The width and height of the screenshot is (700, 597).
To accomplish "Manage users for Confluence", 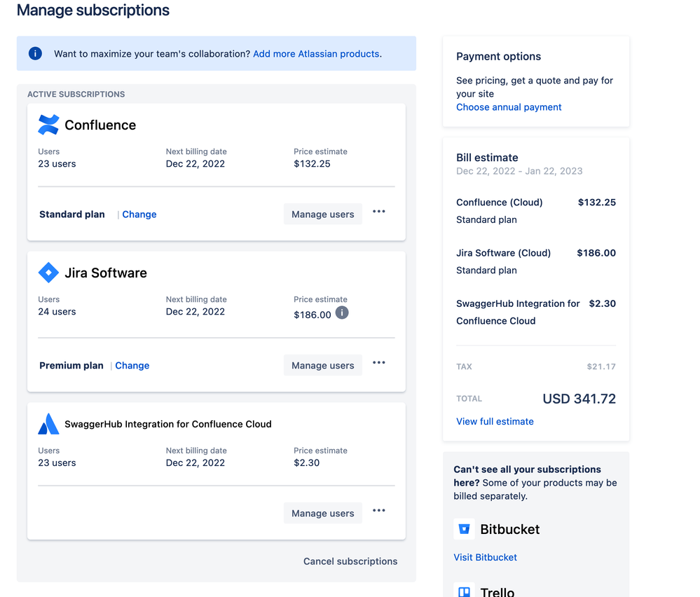I will (x=323, y=214).
